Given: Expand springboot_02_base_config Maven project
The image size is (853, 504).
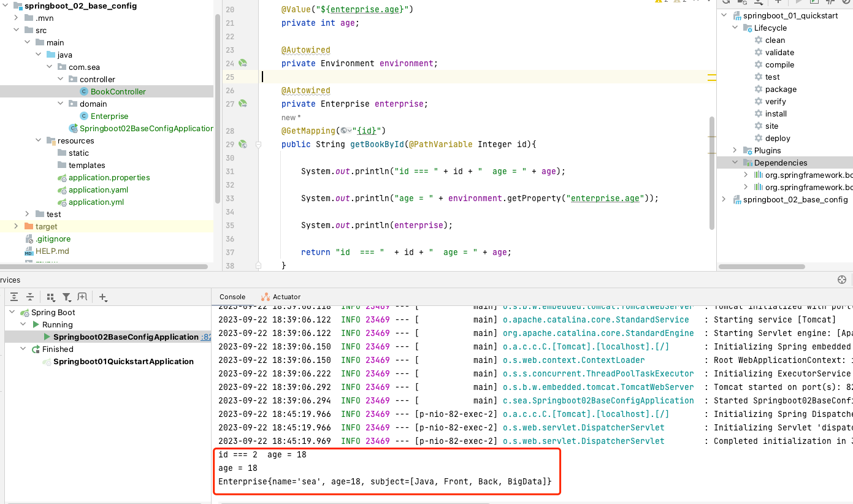Looking at the screenshot, I should pos(724,199).
